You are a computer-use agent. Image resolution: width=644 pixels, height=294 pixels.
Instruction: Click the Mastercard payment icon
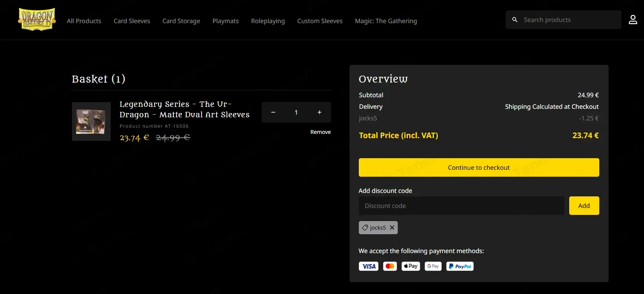point(390,266)
